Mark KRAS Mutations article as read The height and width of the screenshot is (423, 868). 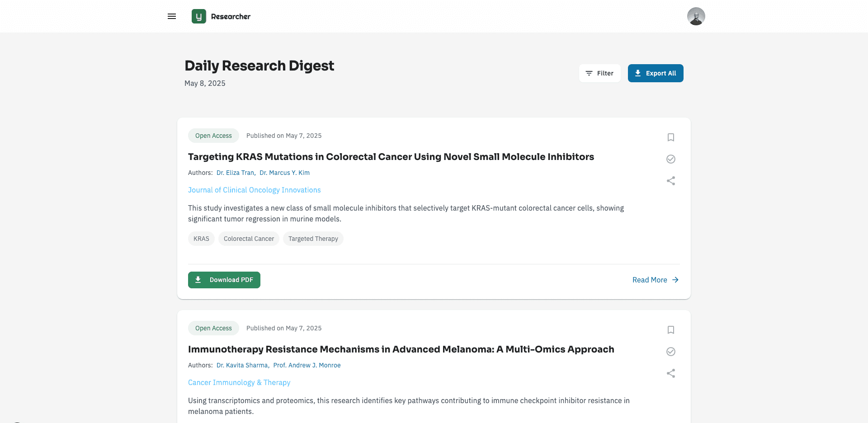(671, 159)
